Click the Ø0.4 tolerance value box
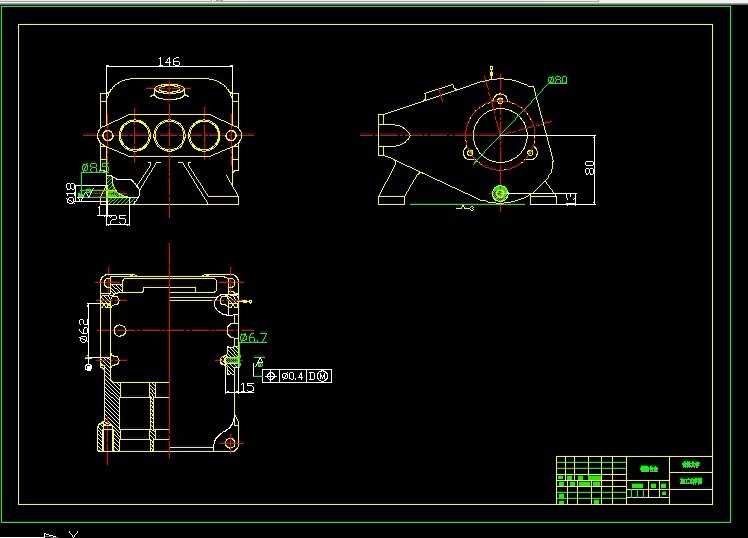Viewport: 748px width, 538px height. (x=292, y=376)
